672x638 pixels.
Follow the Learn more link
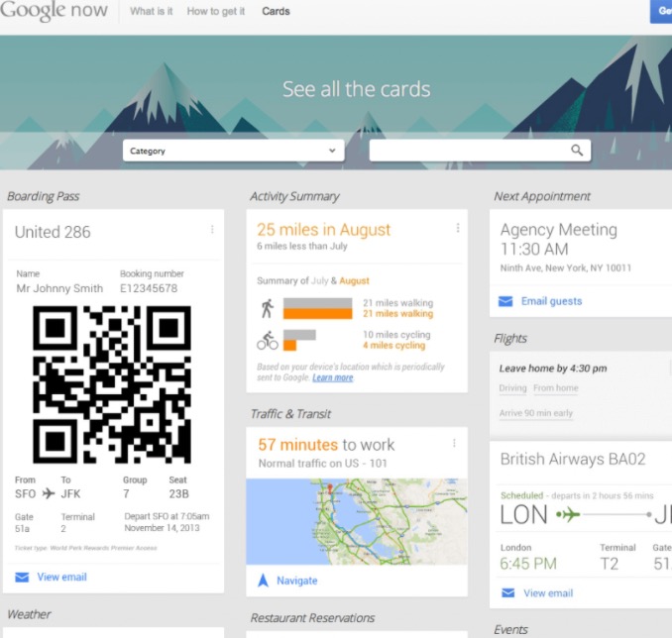(333, 377)
